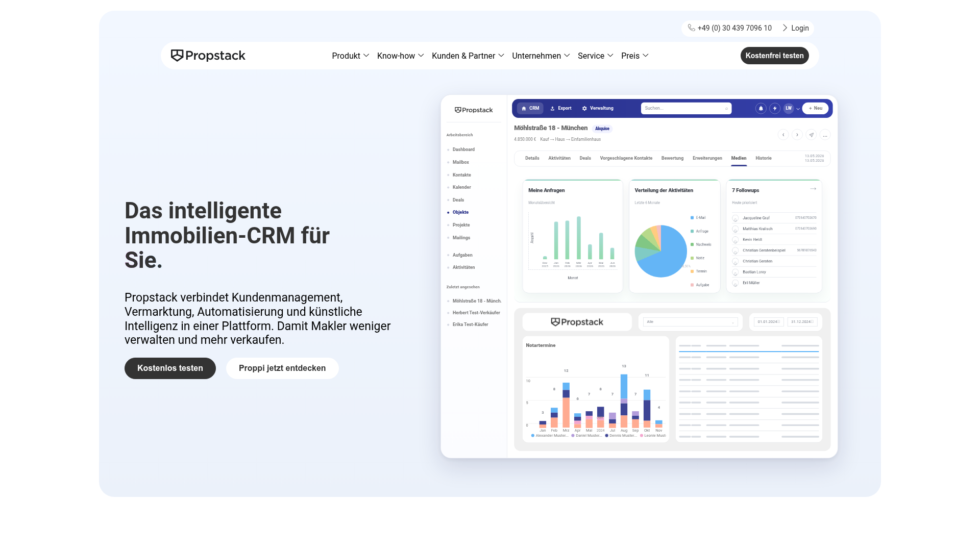980x551 pixels.
Task: Click the previous object arrow button
Action: click(783, 135)
